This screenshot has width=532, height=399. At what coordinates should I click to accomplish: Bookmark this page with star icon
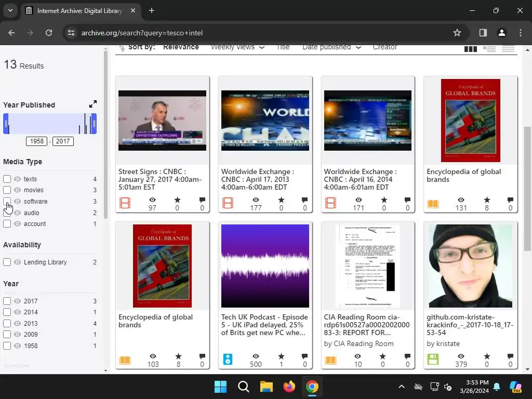click(x=457, y=33)
